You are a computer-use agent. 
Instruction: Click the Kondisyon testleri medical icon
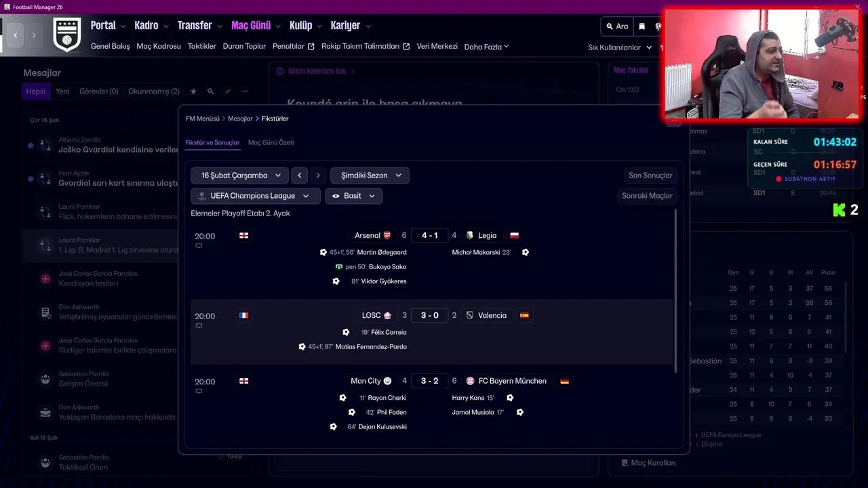click(x=45, y=279)
